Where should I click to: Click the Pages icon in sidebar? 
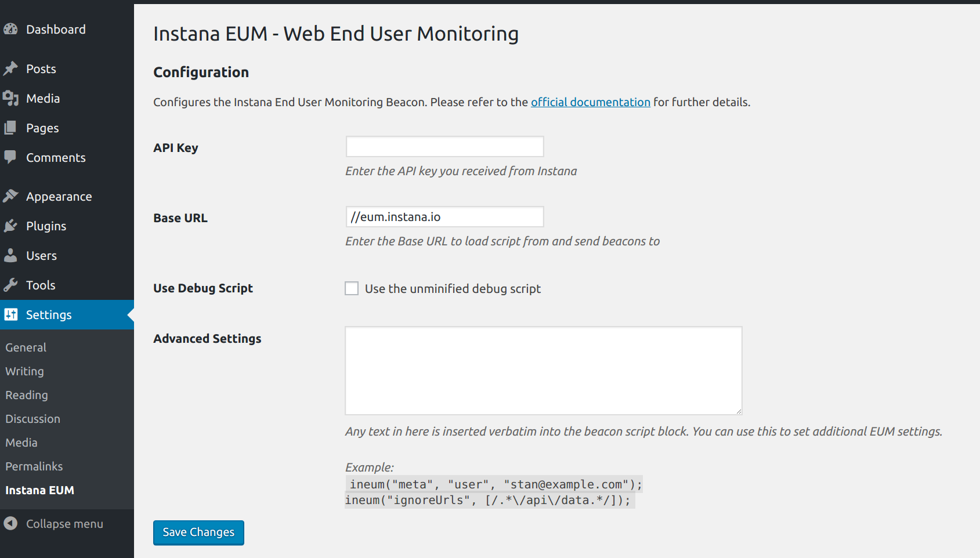(10, 128)
